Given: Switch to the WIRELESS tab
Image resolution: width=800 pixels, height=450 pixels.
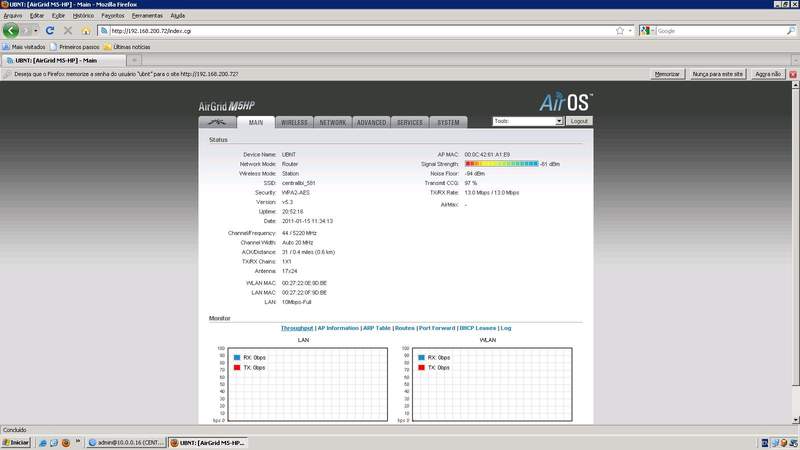Looking at the screenshot, I should (294, 122).
